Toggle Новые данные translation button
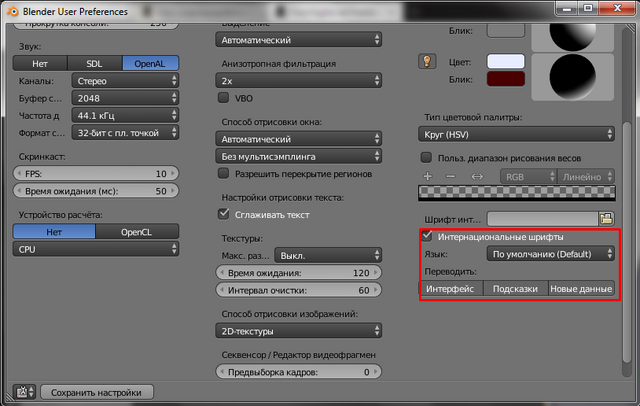 pos(581,288)
